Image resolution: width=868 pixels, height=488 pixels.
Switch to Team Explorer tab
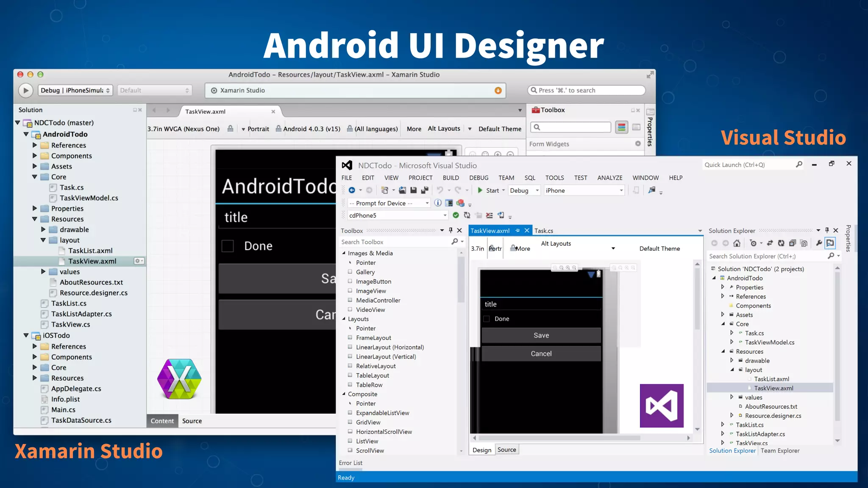(x=780, y=450)
